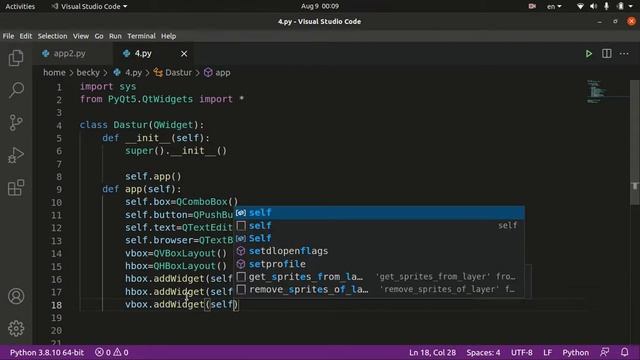640x360 pixels.
Task: Click 'Dastur' class in the breadcrumb
Action: click(178, 73)
